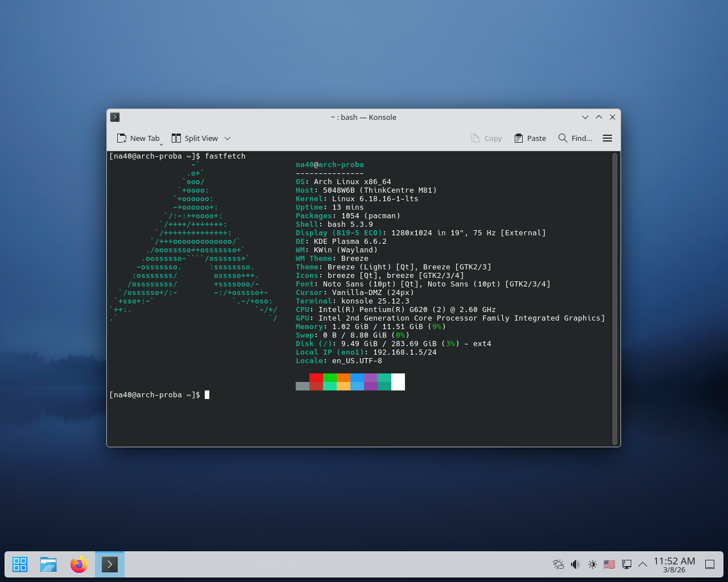Click the "Memory: 1.02 GiB / 11.51 GiB" line
This screenshot has height=582, width=728.
371,327
